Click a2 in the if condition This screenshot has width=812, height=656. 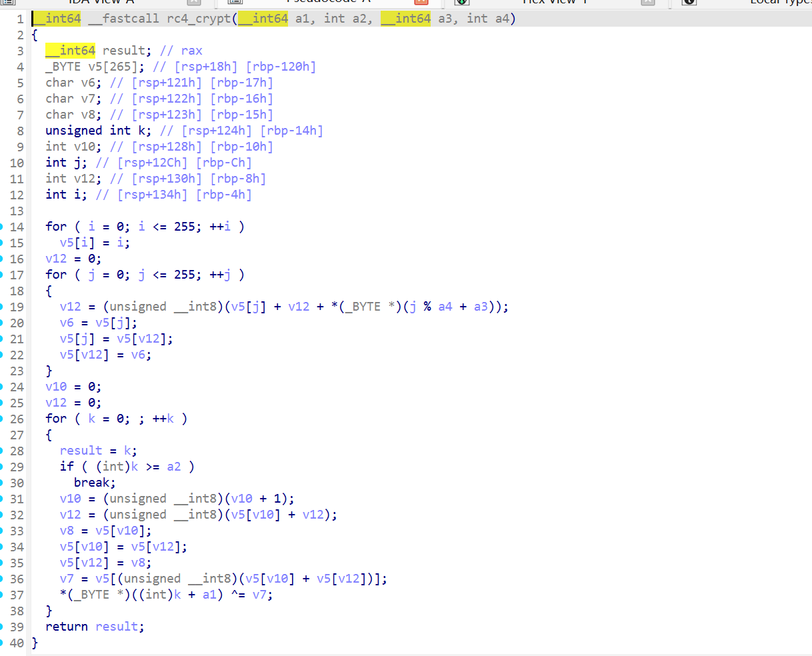pos(174,467)
